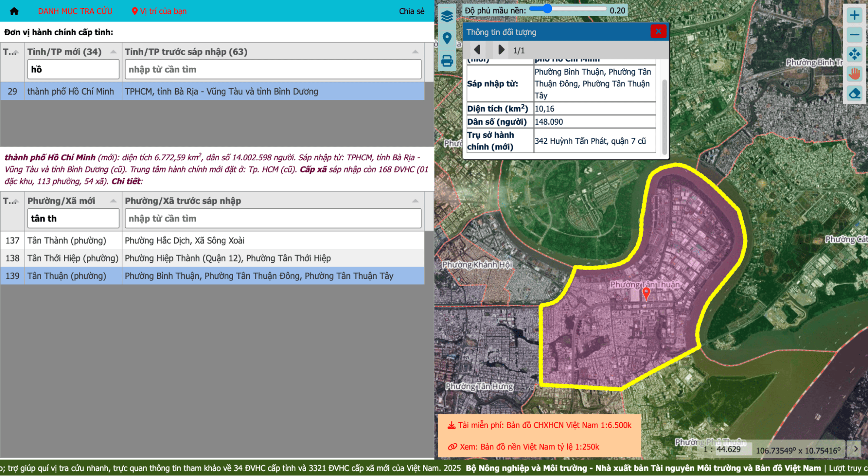Sort Phường/Xã mới column arrow
The image size is (868, 476).
point(113,201)
